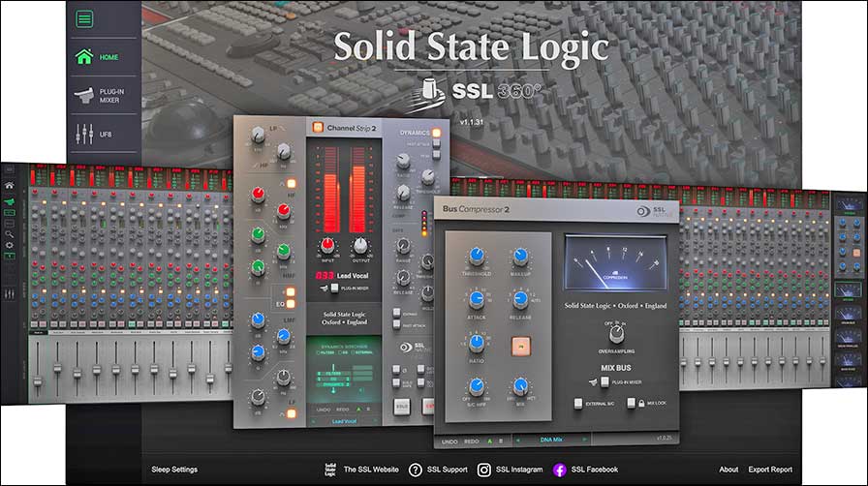Select the green plug-in mixer icon in mixer sidebar

tap(10, 201)
